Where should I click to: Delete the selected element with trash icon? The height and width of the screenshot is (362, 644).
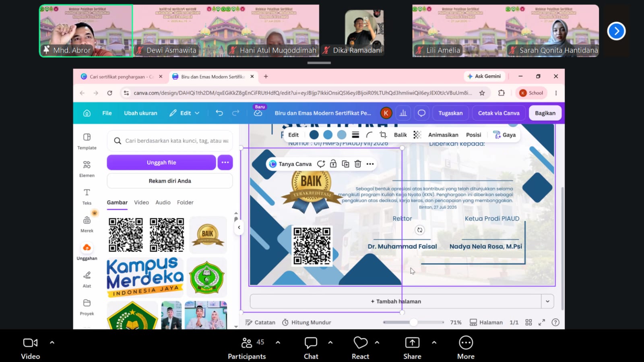click(358, 164)
